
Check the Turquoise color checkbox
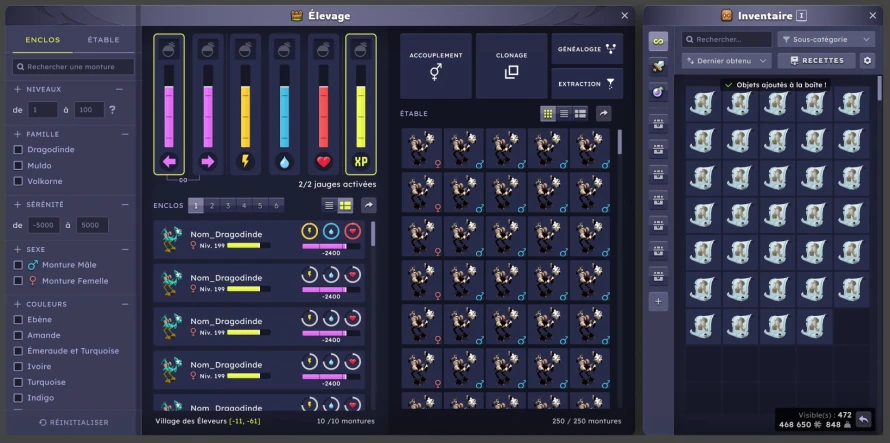18,382
